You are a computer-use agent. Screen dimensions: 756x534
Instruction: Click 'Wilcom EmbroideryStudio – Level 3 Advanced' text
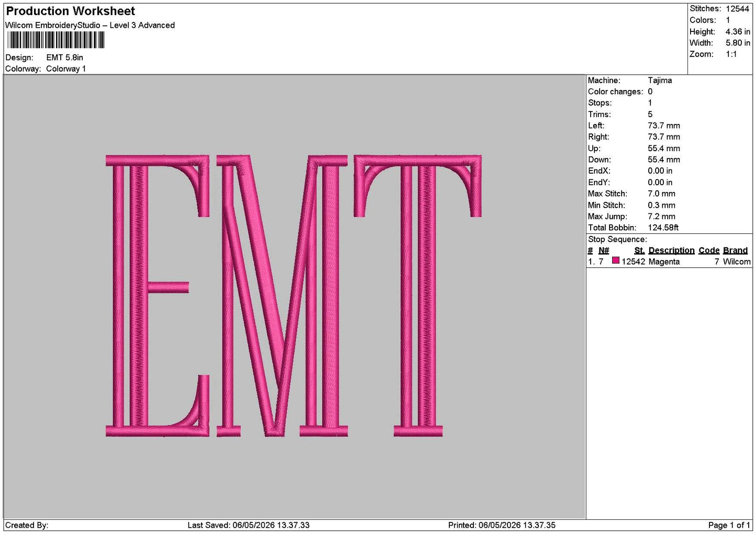[x=90, y=25]
